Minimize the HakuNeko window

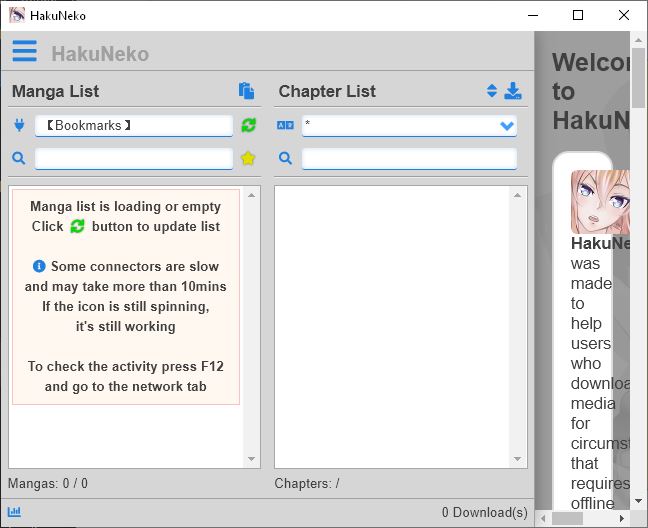(533, 16)
